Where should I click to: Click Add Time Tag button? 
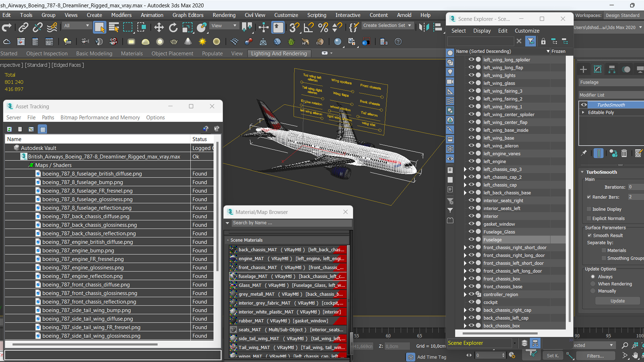pyautogui.click(x=427, y=357)
